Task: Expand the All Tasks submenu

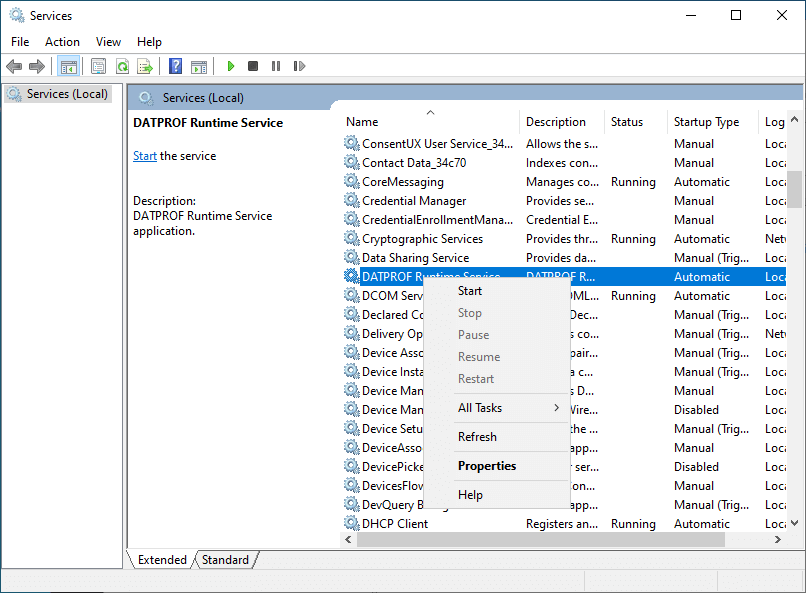Action: tap(481, 408)
